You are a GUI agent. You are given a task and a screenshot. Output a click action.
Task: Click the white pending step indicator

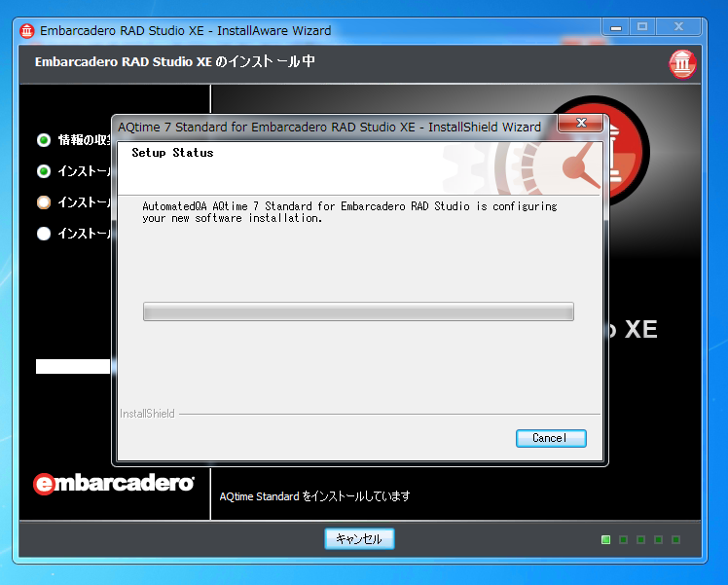(44, 234)
